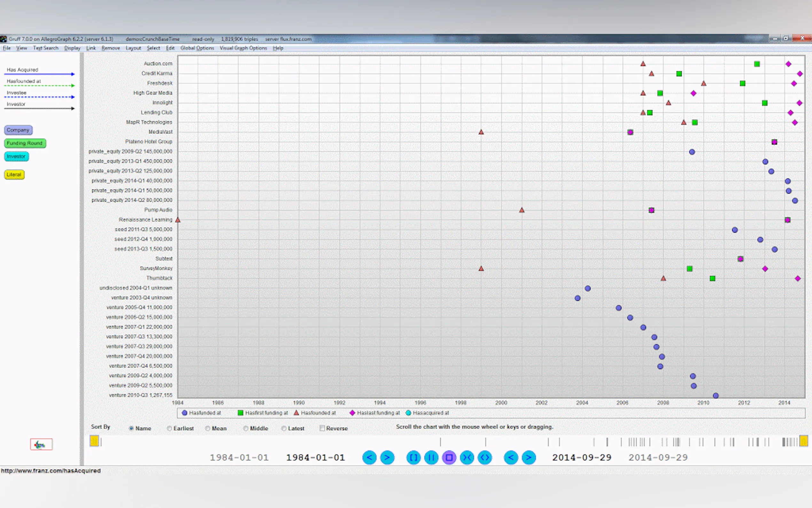Click the small graph thumbnail icon at bottom left

[41, 445]
